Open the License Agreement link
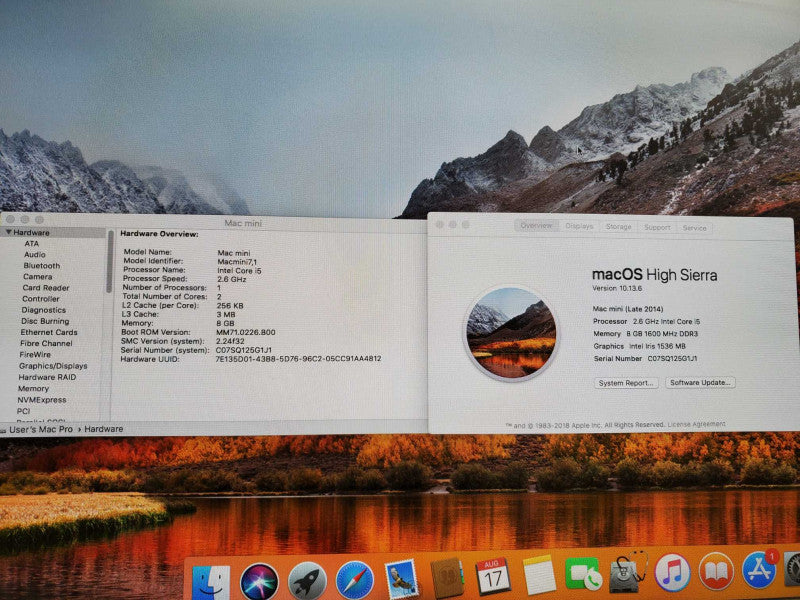This screenshot has width=800, height=600. [696, 424]
